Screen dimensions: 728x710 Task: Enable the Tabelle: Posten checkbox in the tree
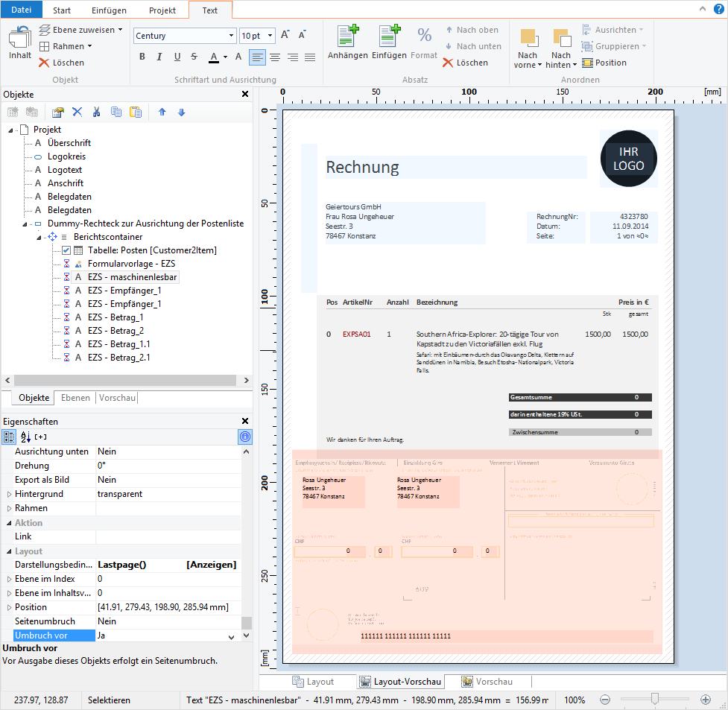click(x=66, y=250)
